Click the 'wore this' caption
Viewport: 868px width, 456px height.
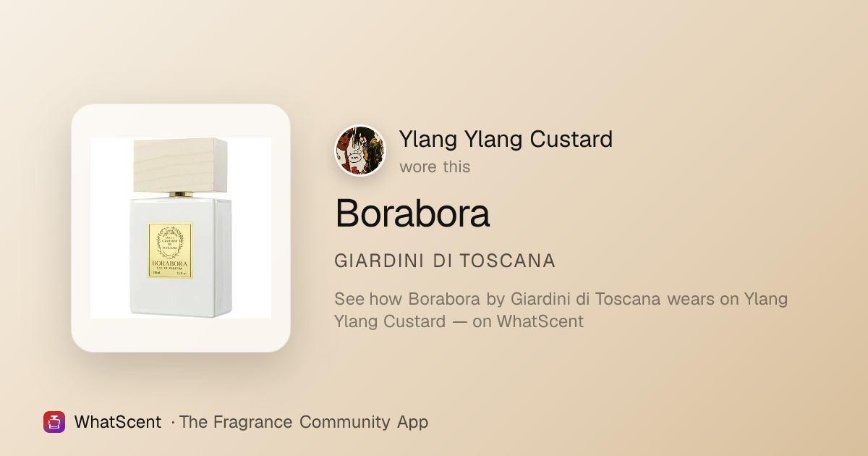pyautogui.click(x=435, y=166)
